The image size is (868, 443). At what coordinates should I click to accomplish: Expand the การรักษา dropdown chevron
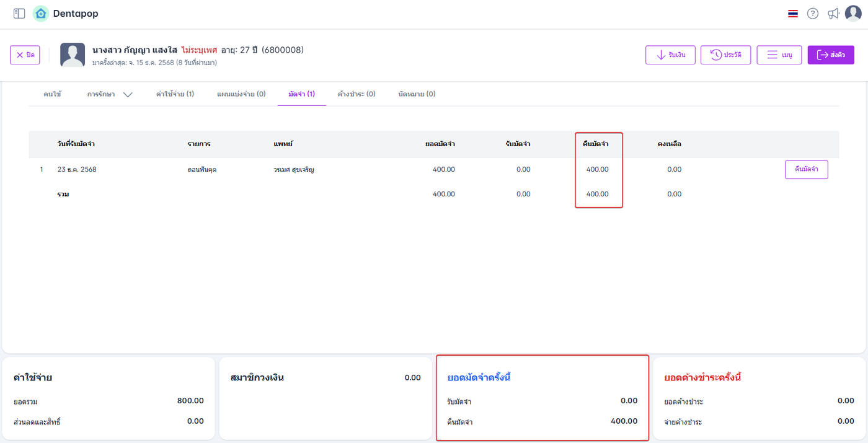128,95
